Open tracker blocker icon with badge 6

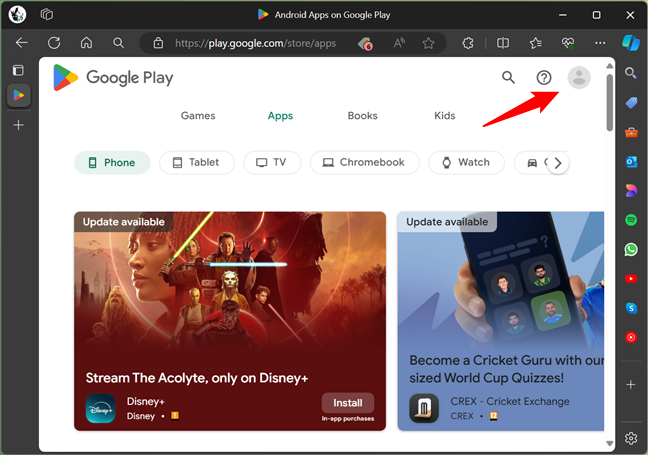(x=365, y=43)
